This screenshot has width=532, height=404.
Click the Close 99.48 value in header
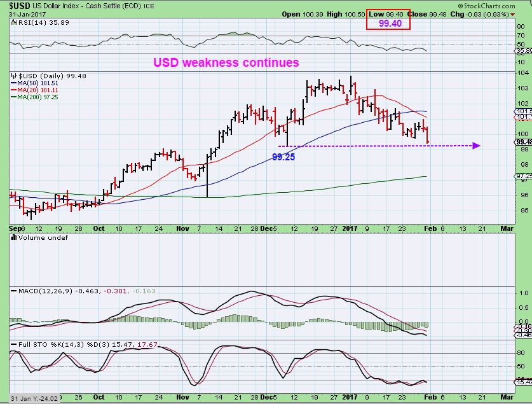pos(427,14)
